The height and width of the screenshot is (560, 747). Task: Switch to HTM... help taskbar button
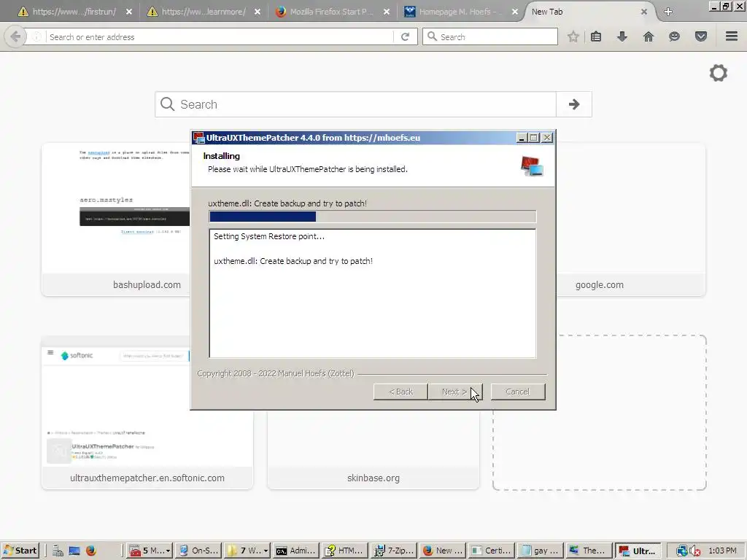coord(345,551)
